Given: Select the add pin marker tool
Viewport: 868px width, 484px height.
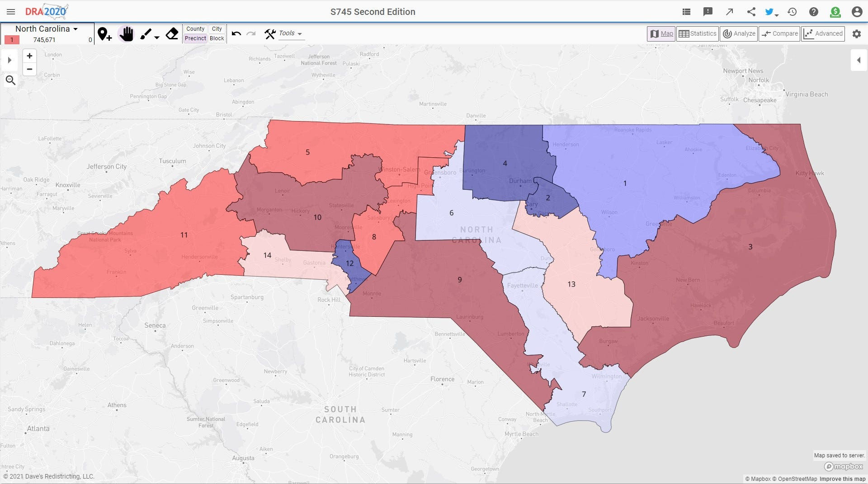Looking at the screenshot, I should coord(104,34).
